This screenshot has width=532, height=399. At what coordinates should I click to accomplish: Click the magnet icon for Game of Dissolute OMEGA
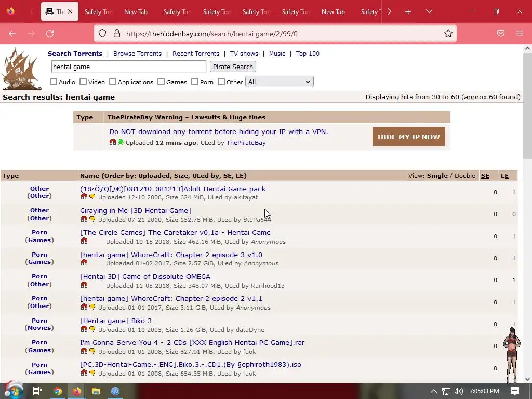point(84,285)
